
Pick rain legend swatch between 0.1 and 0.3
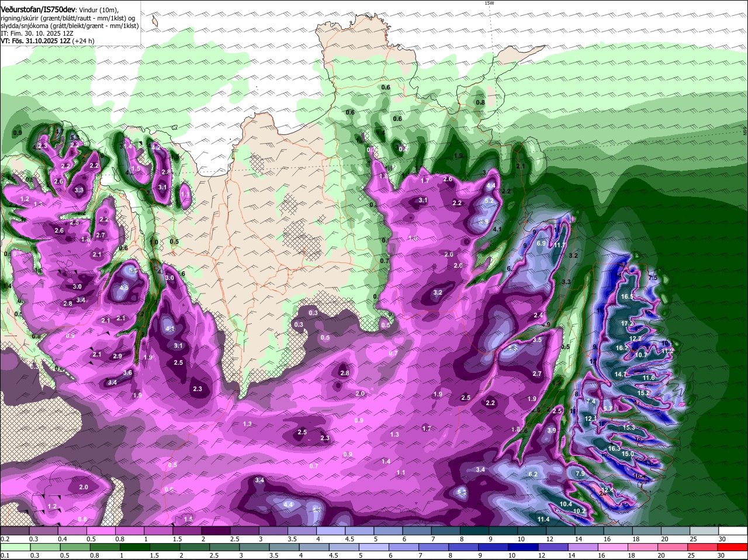15,547
